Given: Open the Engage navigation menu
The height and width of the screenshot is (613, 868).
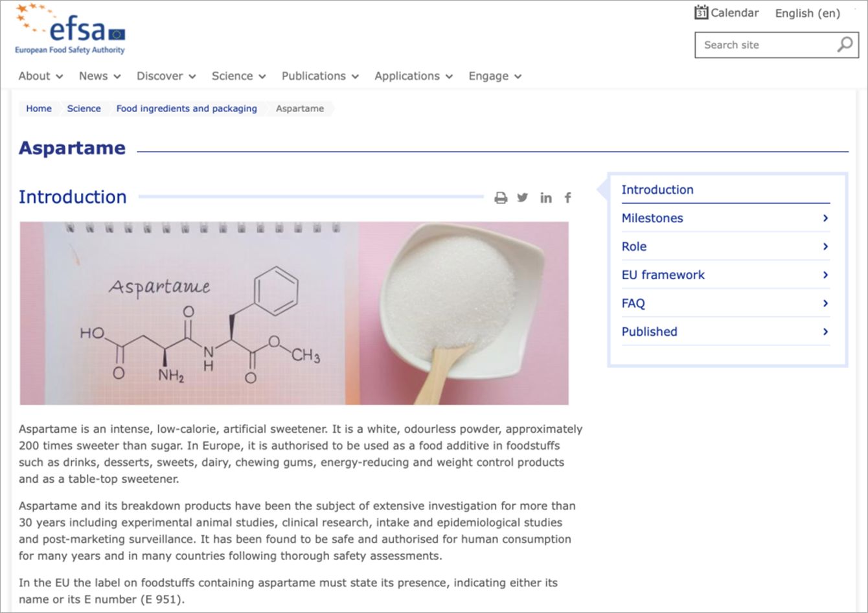Looking at the screenshot, I should [495, 76].
